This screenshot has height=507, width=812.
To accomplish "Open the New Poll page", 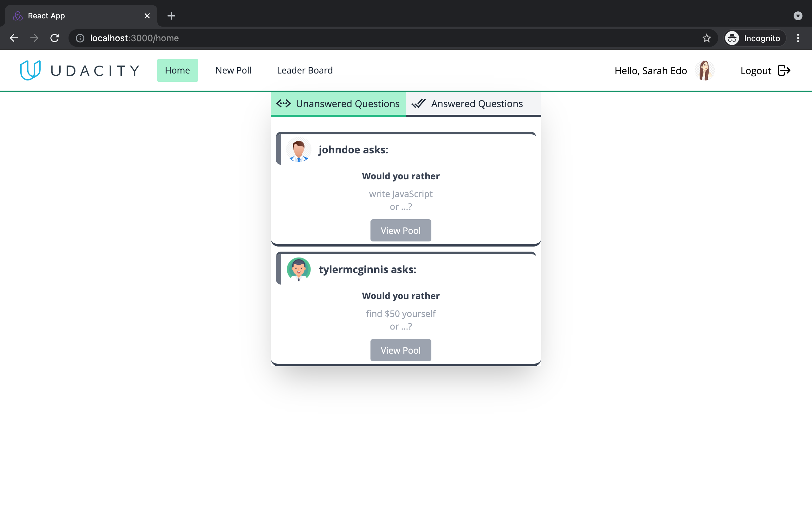I will [x=233, y=70].
